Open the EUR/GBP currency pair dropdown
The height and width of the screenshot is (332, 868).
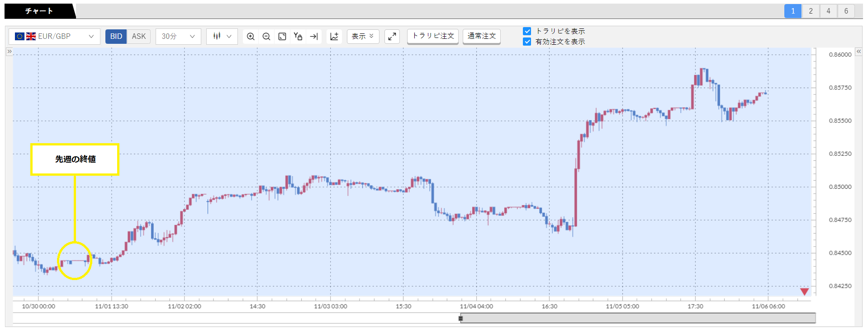pyautogui.click(x=54, y=37)
